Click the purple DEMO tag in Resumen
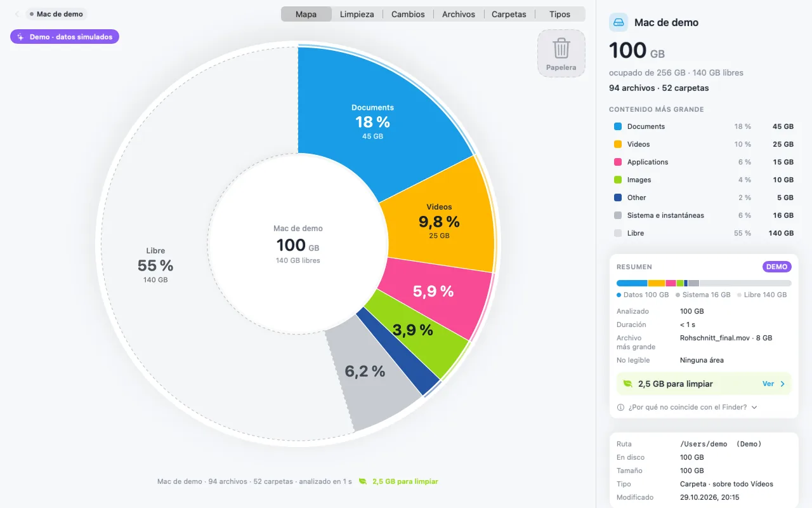The image size is (812, 508). coord(776,267)
